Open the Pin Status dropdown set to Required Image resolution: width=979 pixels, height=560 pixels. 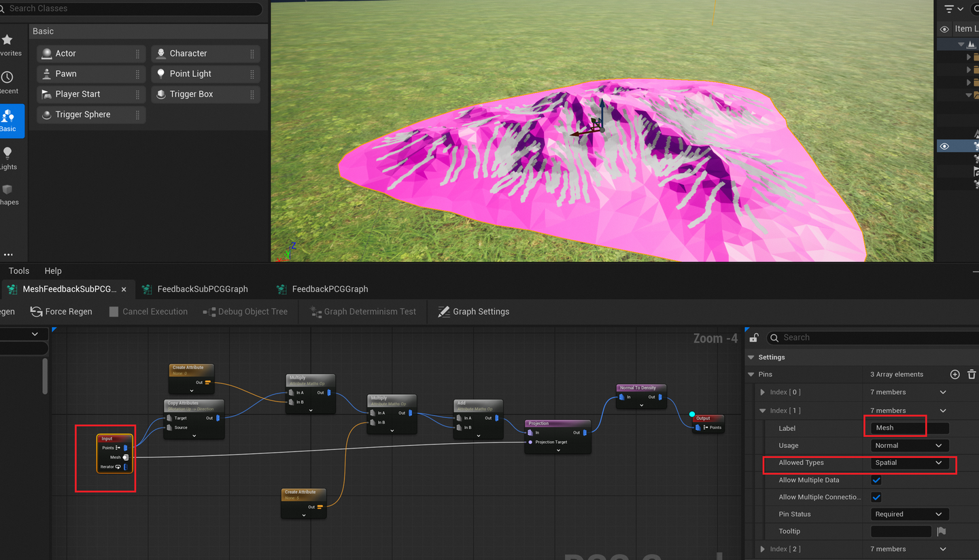(910, 514)
